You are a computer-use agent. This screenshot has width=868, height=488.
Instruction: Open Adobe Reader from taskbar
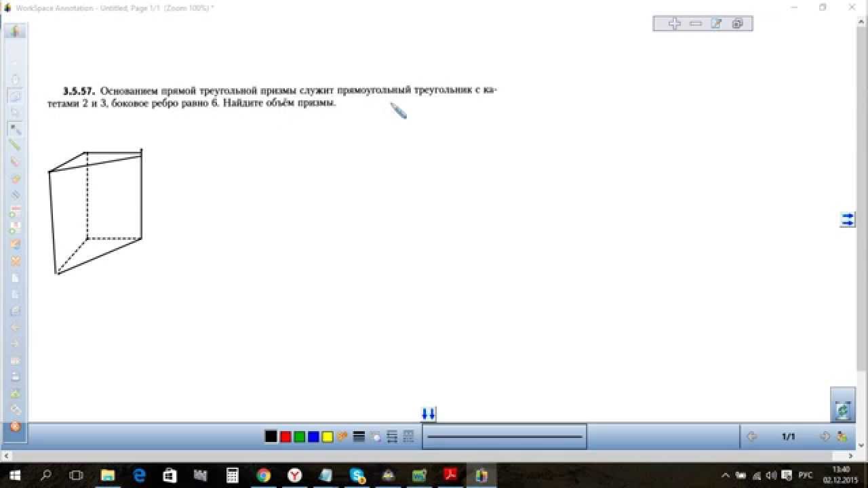[x=450, y=475]
